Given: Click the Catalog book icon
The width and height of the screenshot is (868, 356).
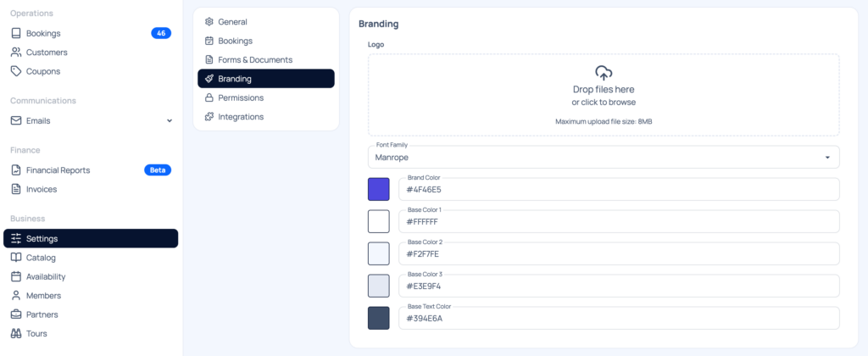Looking at the screenshot, I should click(16, 258).
